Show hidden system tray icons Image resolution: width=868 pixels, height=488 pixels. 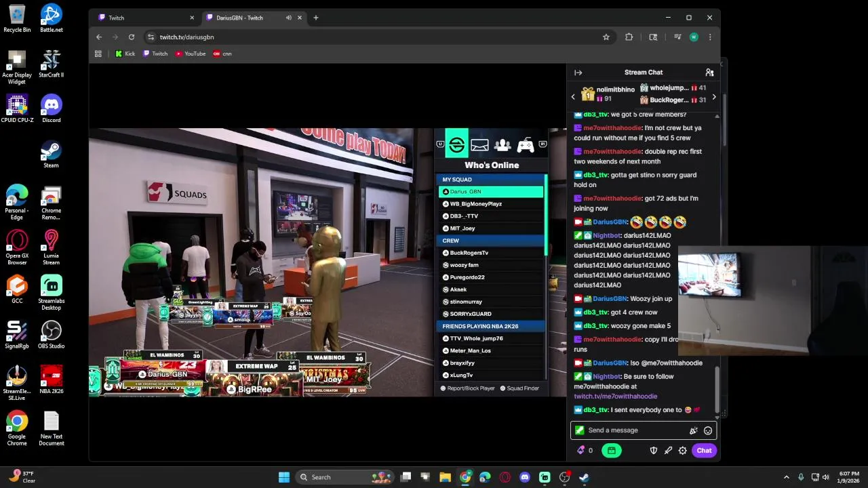[787, 477]
